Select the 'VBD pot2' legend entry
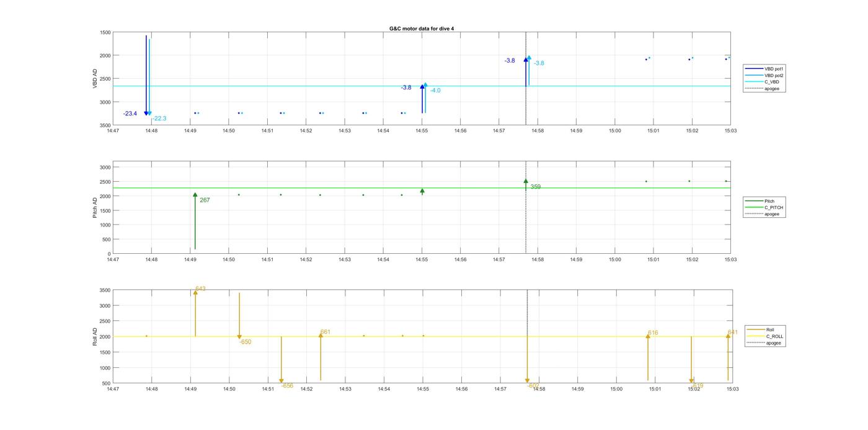 765,75
